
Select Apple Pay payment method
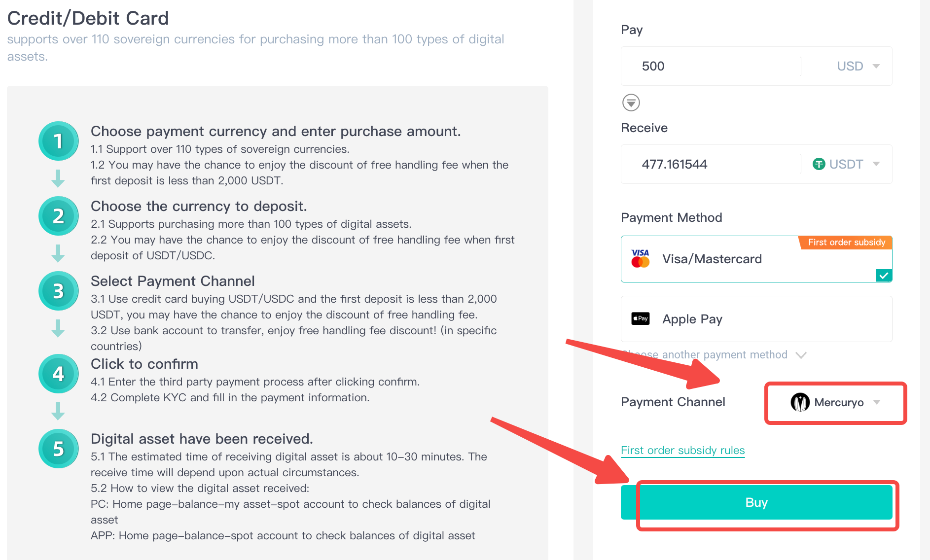[756, 319]
